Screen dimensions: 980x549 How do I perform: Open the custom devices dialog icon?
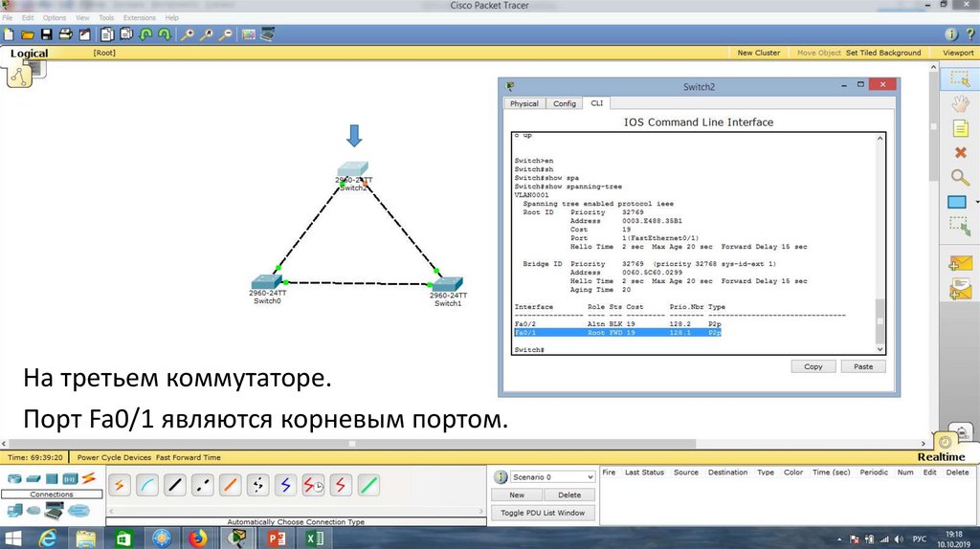click(268, 34)
